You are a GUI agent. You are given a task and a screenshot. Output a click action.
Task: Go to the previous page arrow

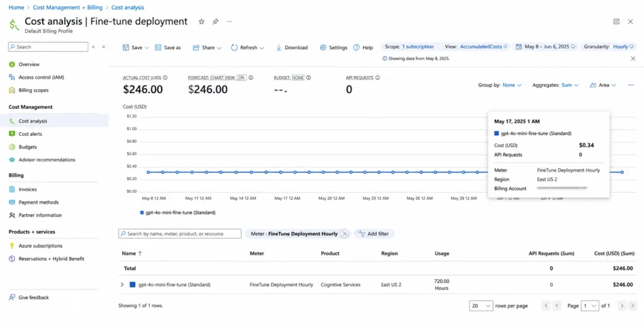tap(557, 306)
